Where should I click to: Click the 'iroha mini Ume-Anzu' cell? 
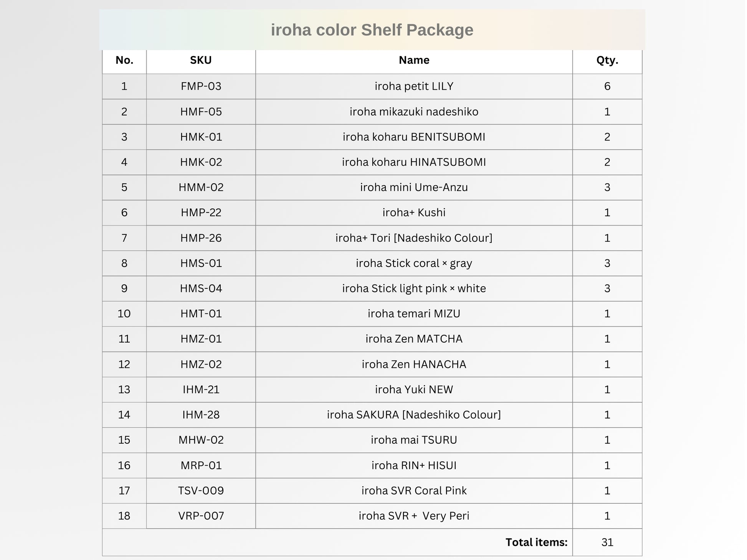pos(414,188)
